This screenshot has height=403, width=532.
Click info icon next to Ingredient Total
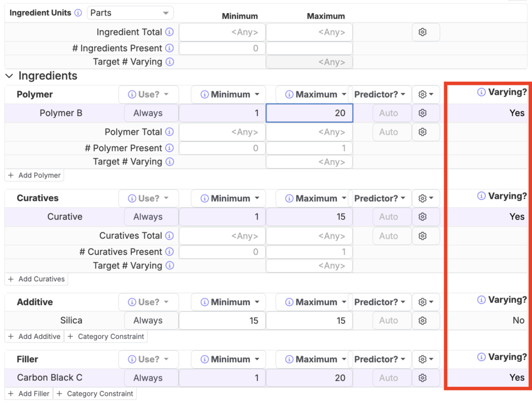tap(169, 32)
